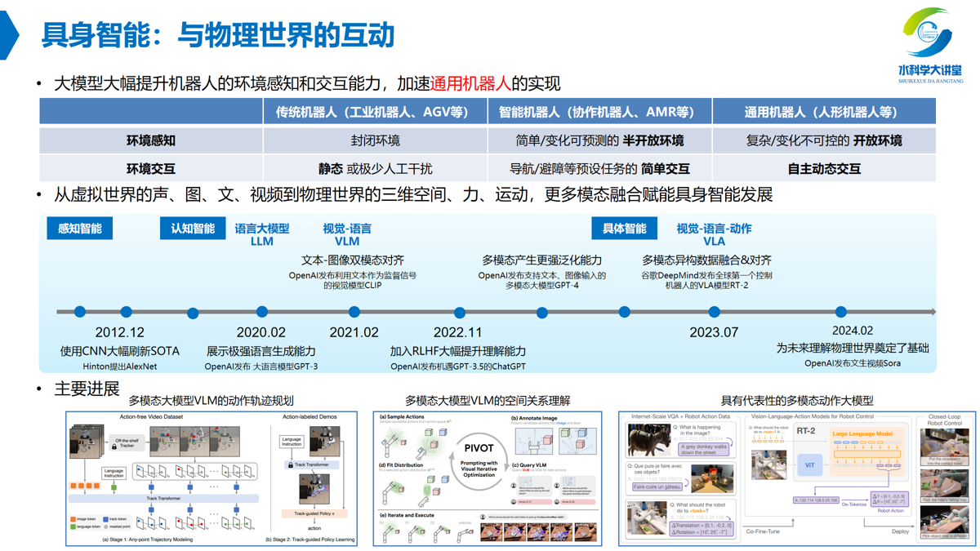Click the 语言大模型 LLM heading
The image size is (980, 551).
262,235
